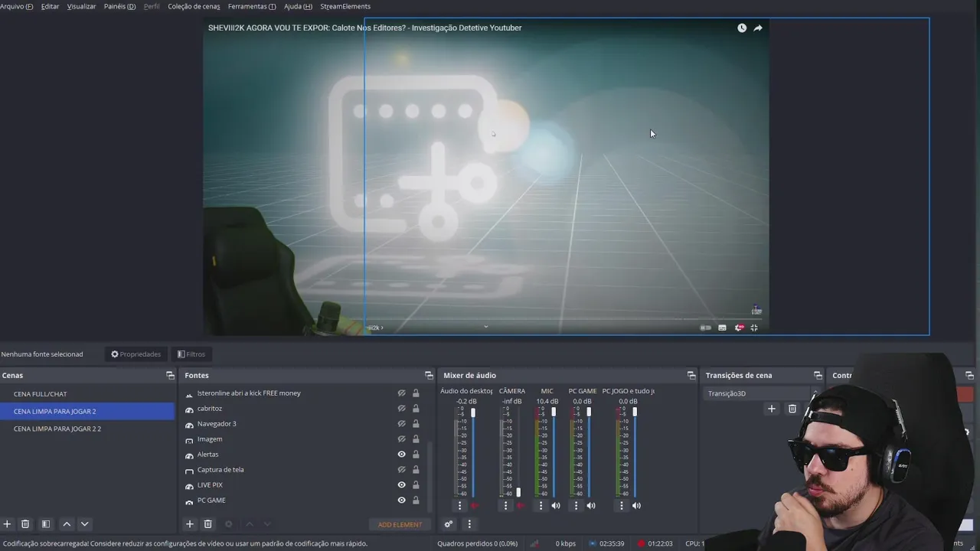Open options for PC JOGO e tudo channel

click(x=622, y=506)
